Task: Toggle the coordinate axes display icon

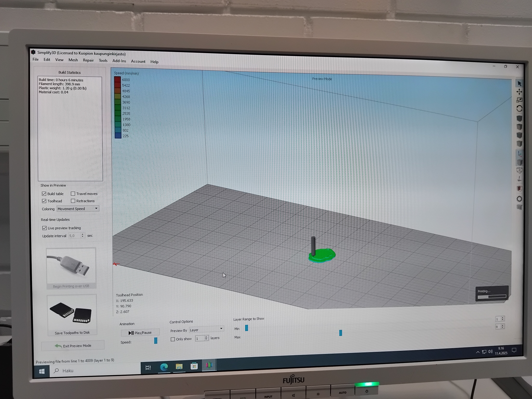Action: pos(520,154)
